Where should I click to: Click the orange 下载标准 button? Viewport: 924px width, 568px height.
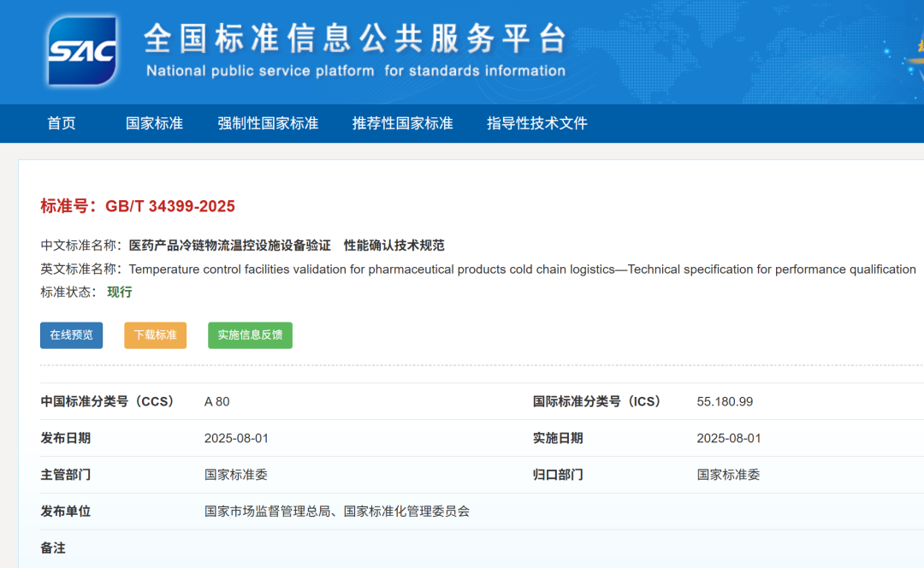(x=156, y=335)
